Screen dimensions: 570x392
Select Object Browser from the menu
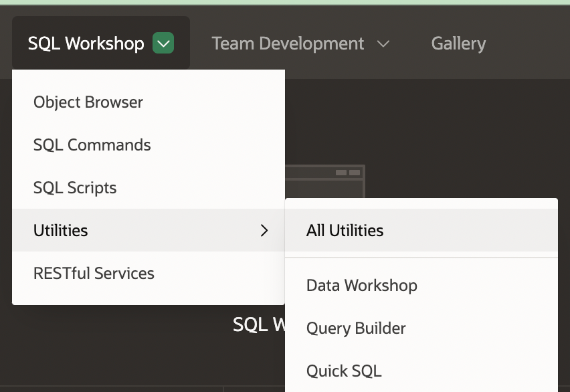88,102
